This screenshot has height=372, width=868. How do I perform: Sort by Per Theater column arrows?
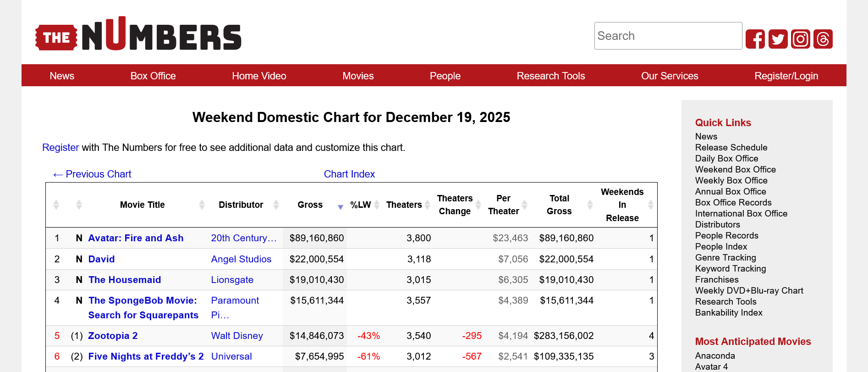point(525,205)
